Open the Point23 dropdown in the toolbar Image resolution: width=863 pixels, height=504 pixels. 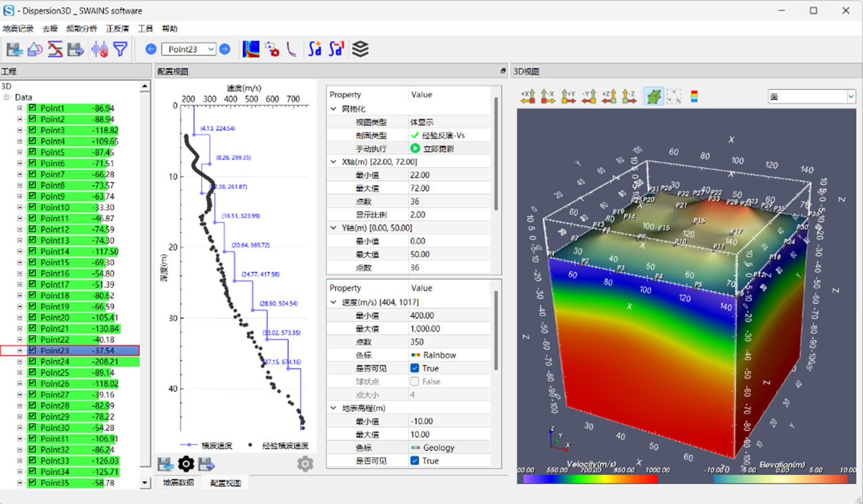pyautogui.click(x=188, y=49)
